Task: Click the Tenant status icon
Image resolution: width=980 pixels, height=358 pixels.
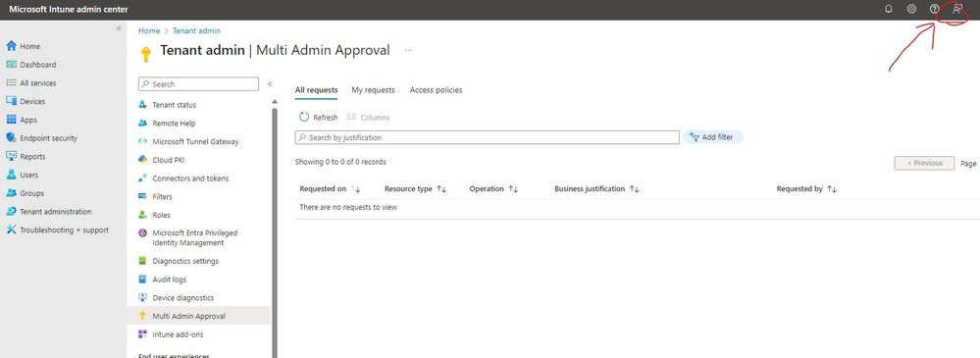Action: [x=142, y=105]
